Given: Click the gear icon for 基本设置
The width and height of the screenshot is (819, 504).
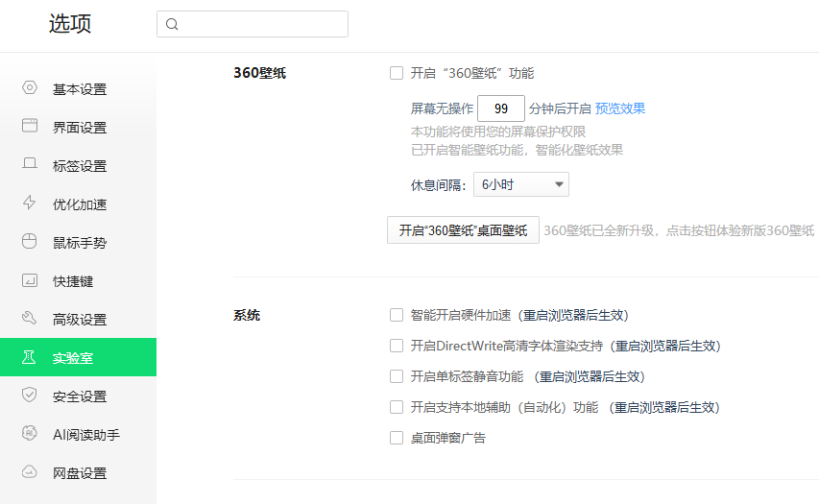Looking at the screenshot, I should (30, 87).
